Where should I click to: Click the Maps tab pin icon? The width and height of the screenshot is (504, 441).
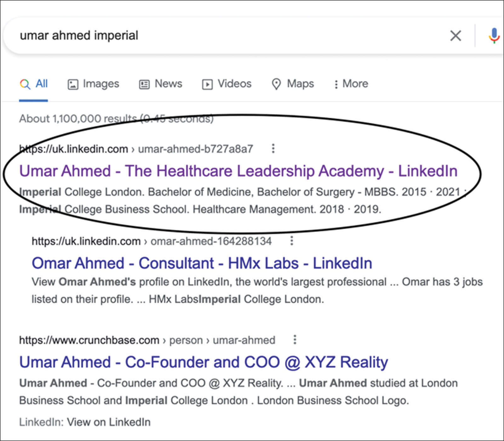pos(276,84)
